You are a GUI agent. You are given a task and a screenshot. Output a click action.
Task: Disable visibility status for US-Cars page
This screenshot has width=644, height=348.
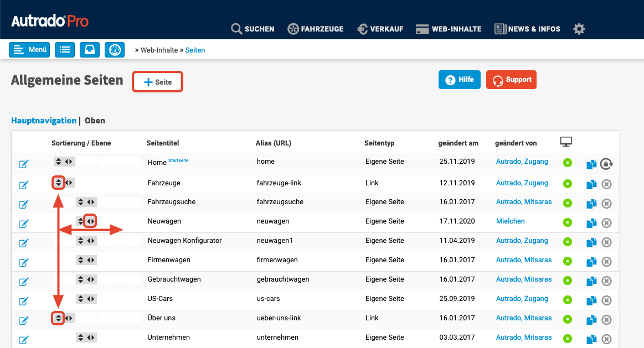tap(567, 300)
